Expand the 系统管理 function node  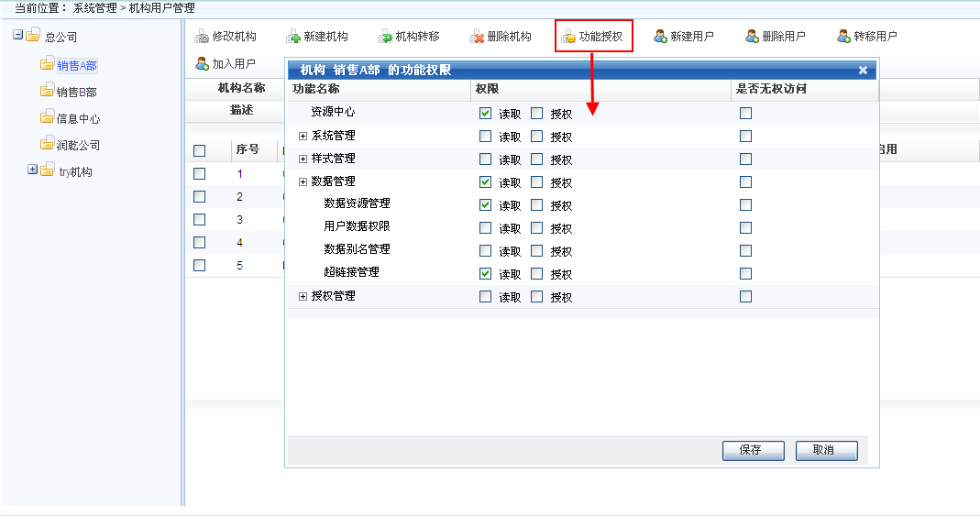point(303,137)
